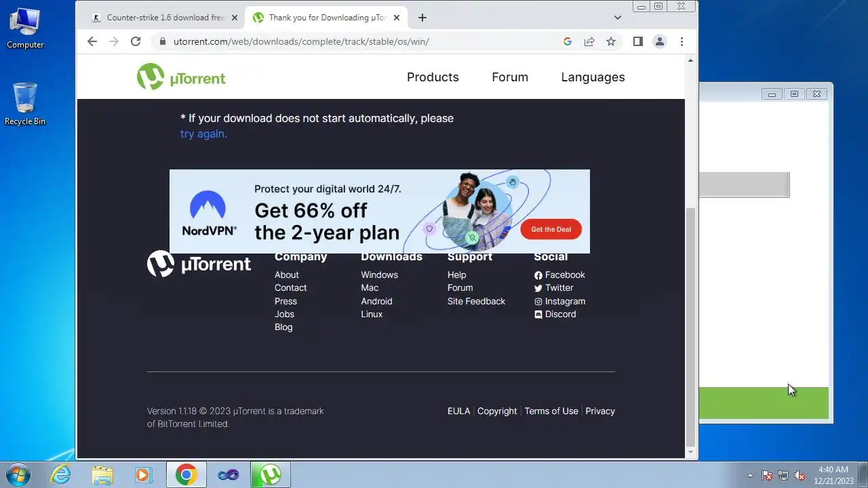Open the Chrome profile avatar

click(x=659, y=41)
